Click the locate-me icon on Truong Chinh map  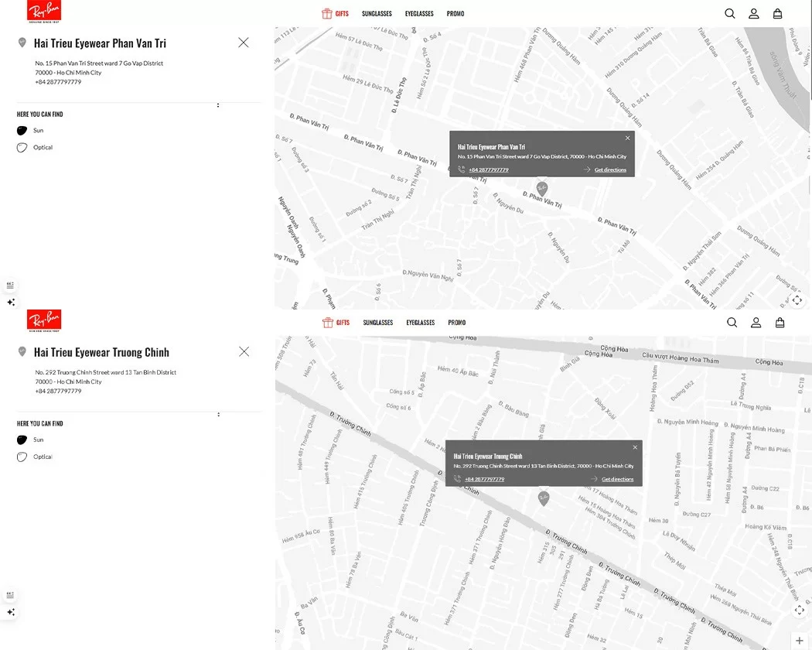point(800,610)
